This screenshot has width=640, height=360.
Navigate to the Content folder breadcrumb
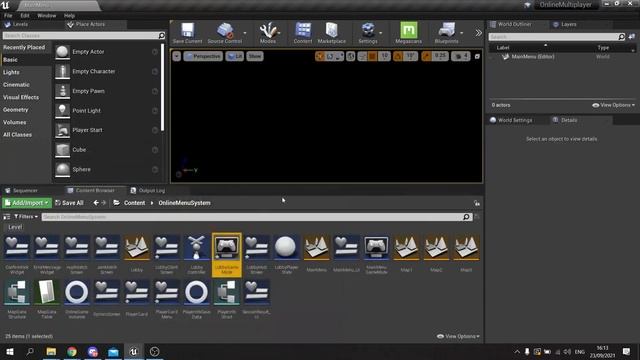[134, 202]
